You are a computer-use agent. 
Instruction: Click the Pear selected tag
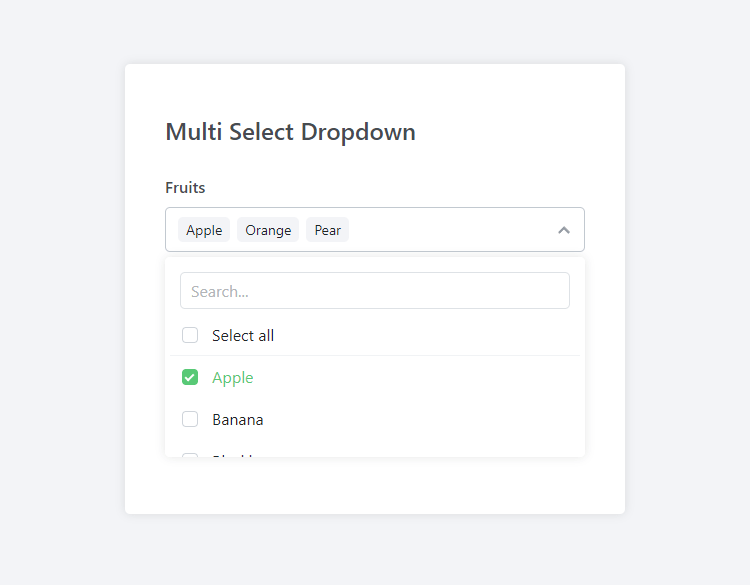coord(328,230)
